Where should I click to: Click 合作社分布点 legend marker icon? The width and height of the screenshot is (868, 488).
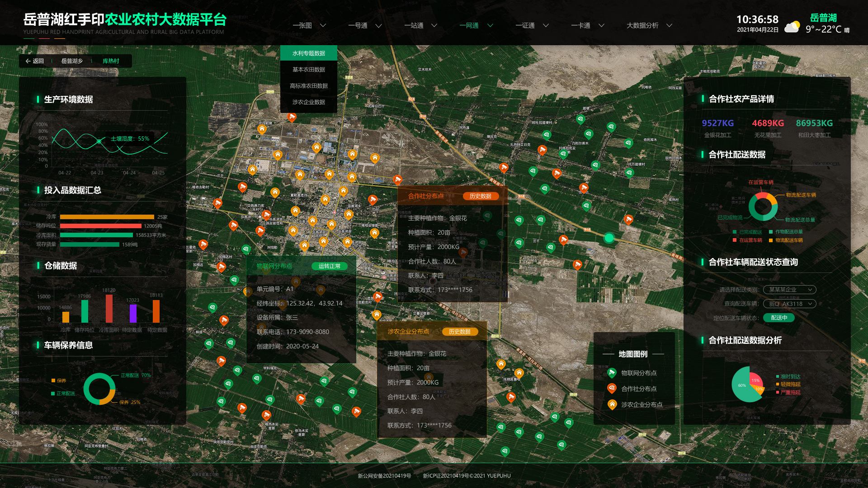click(x=612, y=388)
